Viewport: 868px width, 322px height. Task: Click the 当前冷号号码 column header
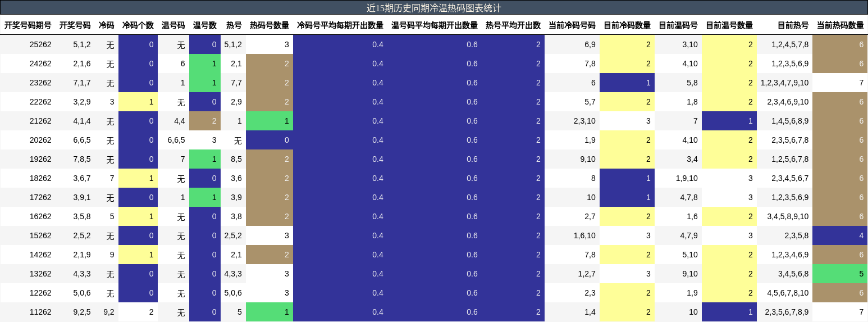coord(572,25)
